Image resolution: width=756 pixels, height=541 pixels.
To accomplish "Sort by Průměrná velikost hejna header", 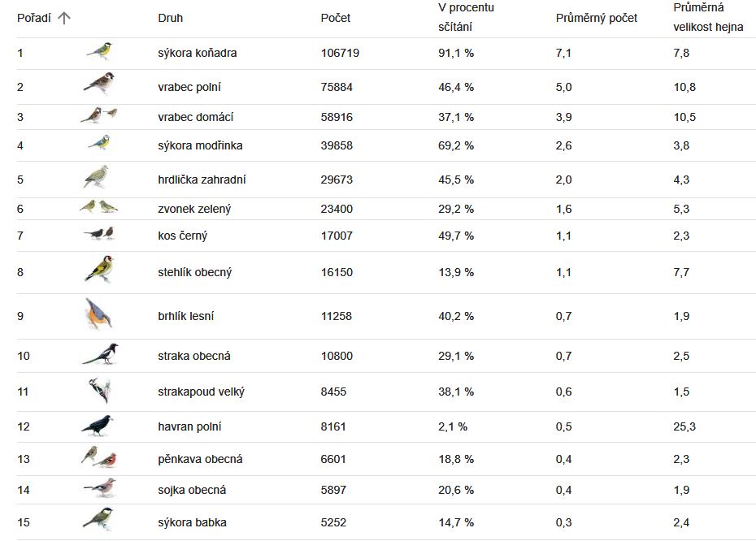I will point(708,17).
